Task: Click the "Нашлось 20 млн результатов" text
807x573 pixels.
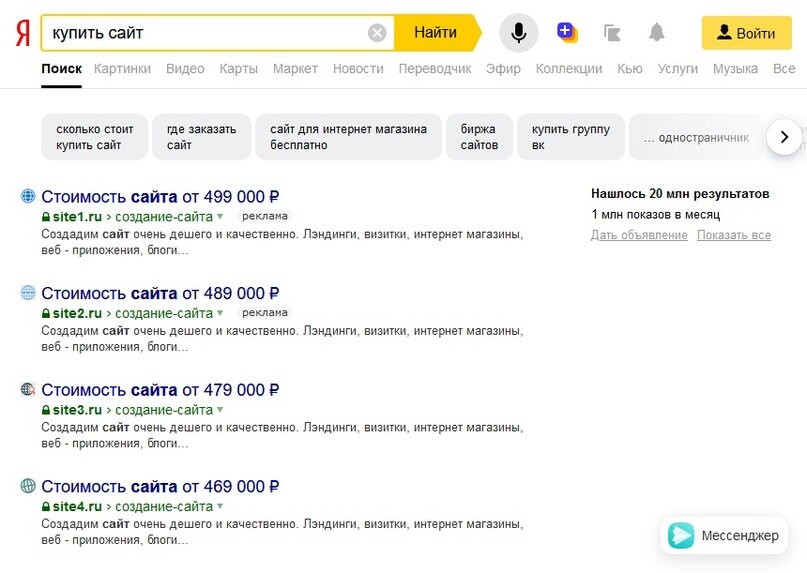Action: [x=680, y=194]
